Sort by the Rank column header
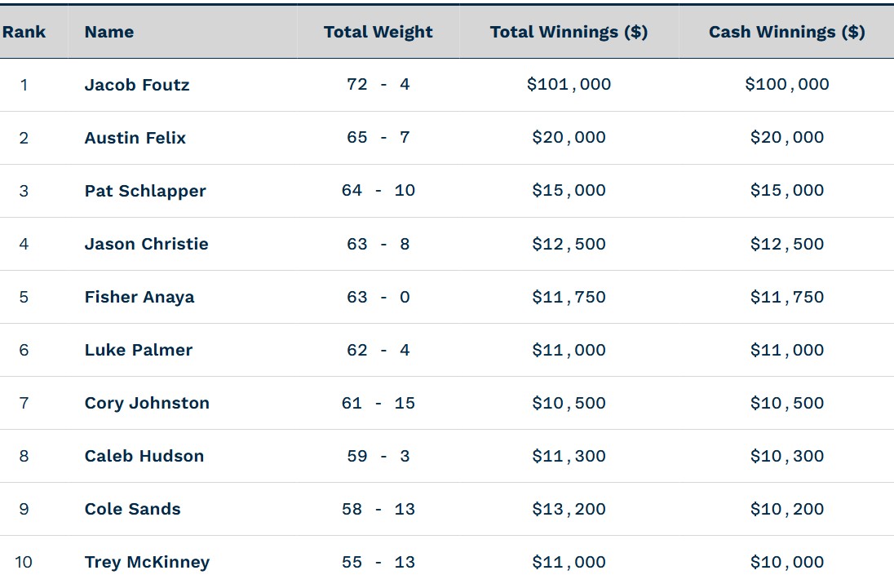 24,33
